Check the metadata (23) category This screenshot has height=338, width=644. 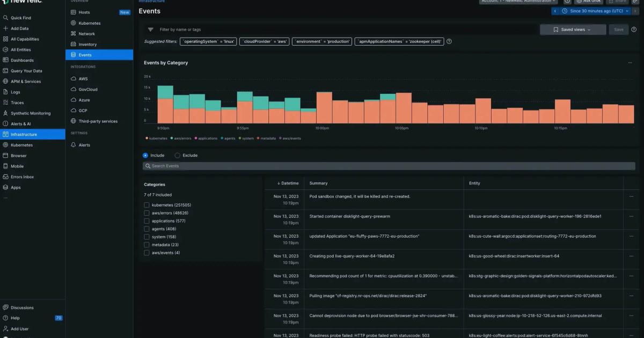pos(147,245)
